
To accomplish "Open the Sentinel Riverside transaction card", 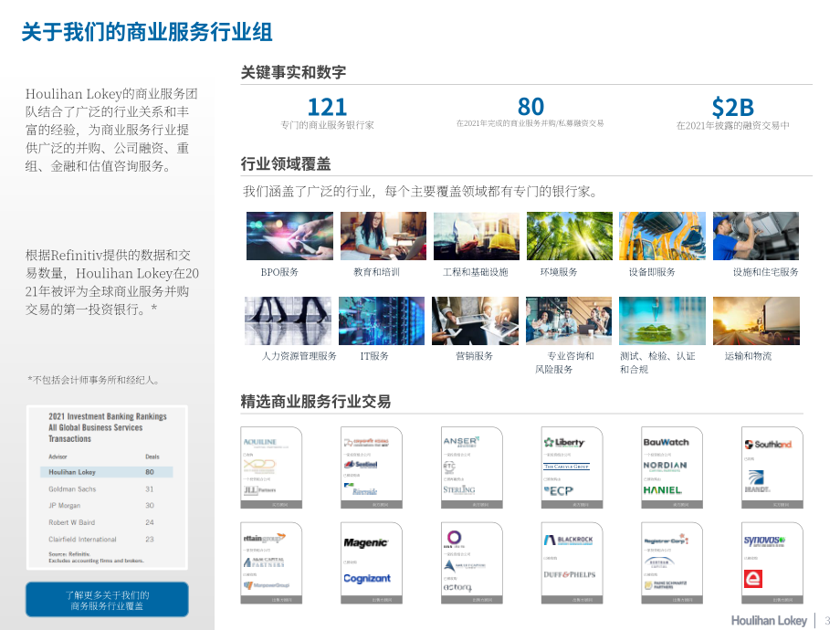I will 372,467.
